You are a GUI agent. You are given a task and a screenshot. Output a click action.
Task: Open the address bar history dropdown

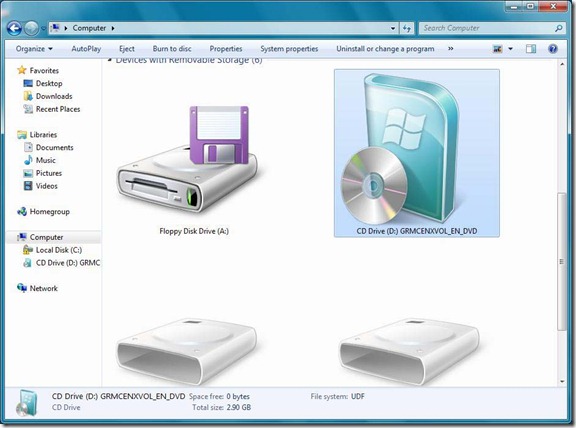click(393, 28)
